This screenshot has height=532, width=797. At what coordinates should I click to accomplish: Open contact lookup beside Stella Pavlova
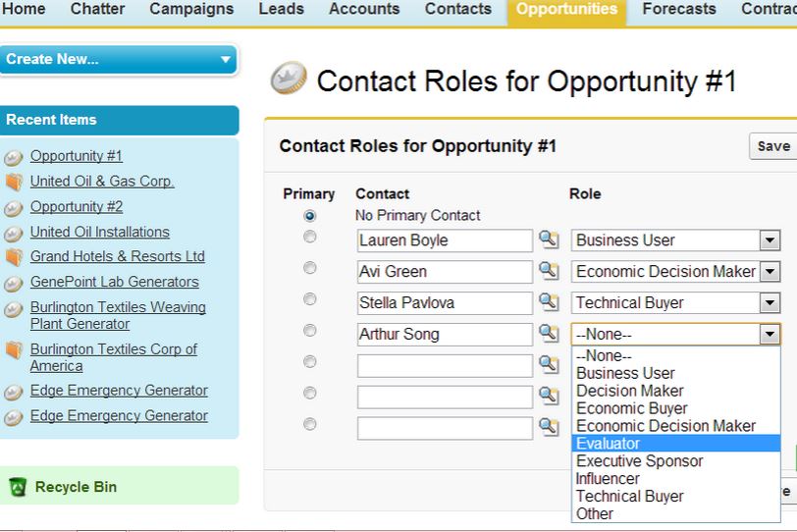[x=548, y=302]
